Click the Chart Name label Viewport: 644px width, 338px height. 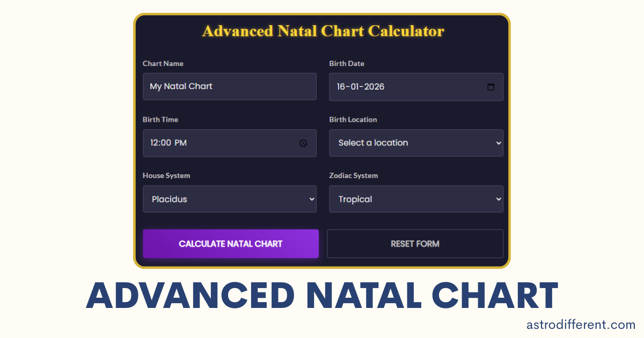click(163, 63)
